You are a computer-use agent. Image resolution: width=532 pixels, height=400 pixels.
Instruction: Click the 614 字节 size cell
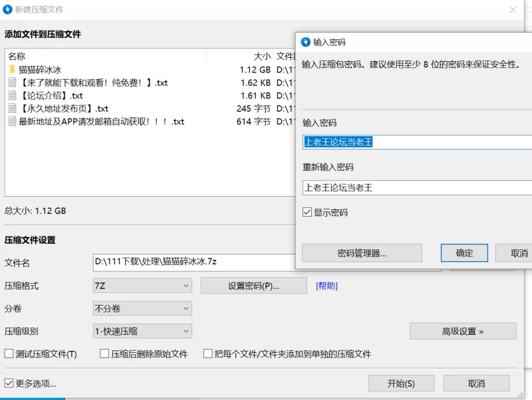pos(253,122)
